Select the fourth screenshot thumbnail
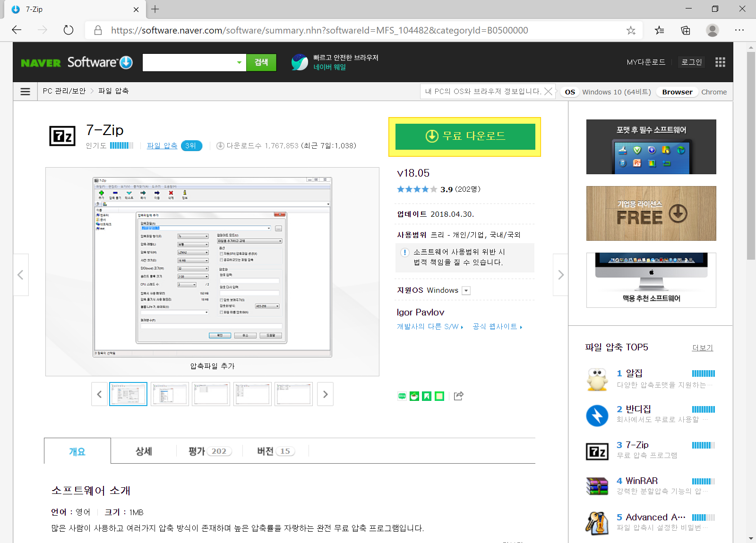This screenshot has height=543, width=756. coord(252,394)
